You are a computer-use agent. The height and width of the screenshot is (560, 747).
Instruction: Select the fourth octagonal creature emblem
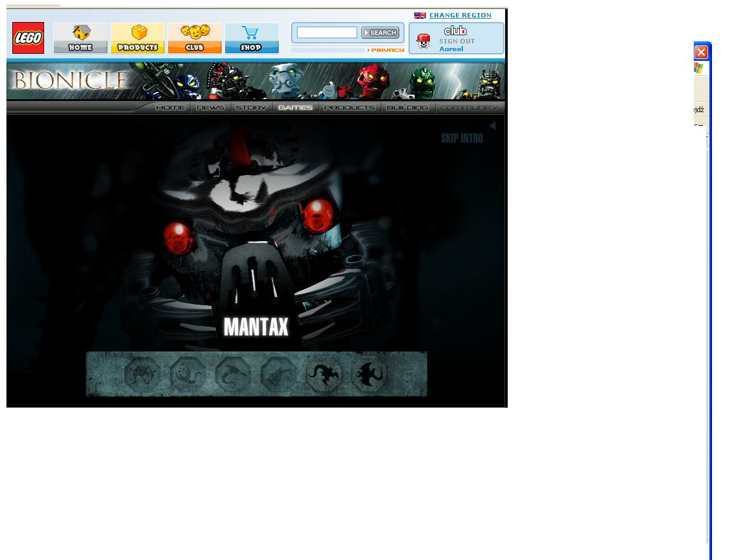point(279,374)
